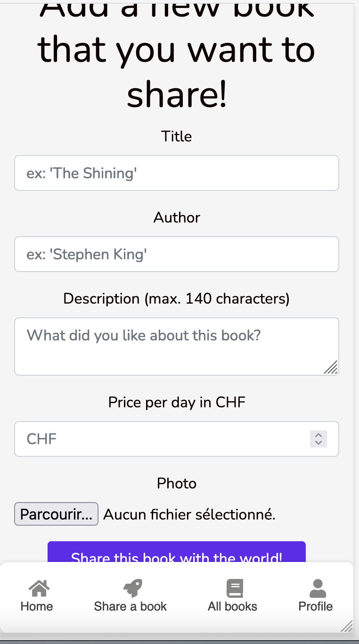The width and height of the screenshot is (359, 644).
Task: Open the "Share a book" text tab
Action: coord(131,606)
